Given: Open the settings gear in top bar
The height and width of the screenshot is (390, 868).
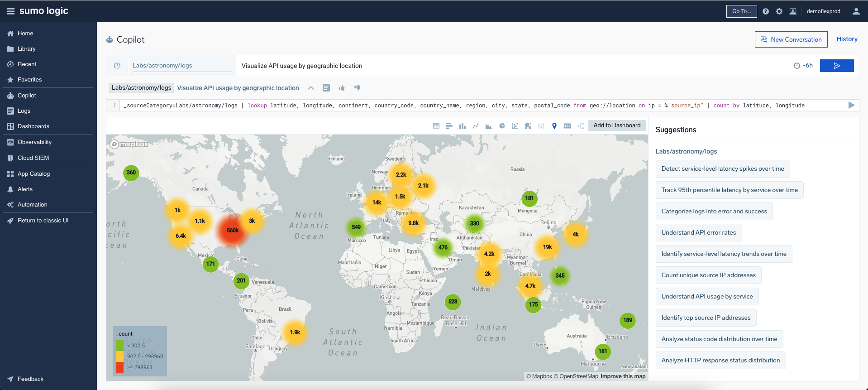Looking at the screenshot, I should (779, 11).
